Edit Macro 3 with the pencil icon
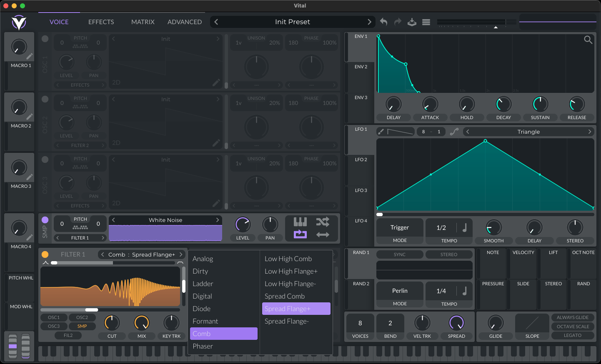 tap(30, 177)
